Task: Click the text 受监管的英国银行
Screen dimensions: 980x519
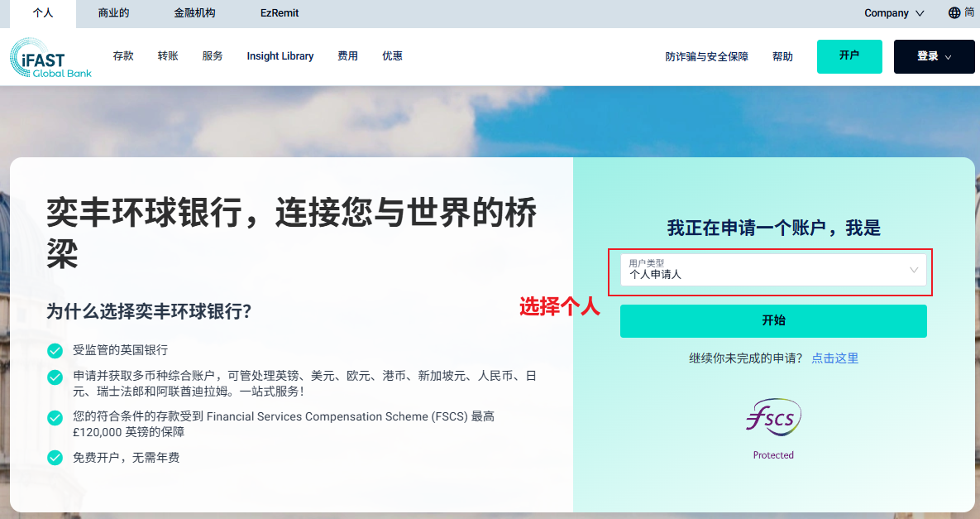Action: coord(120,350)
